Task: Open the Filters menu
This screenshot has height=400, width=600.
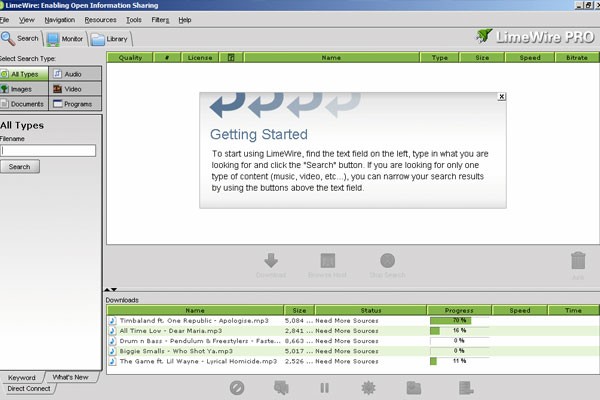Action: tap(160, 20)
